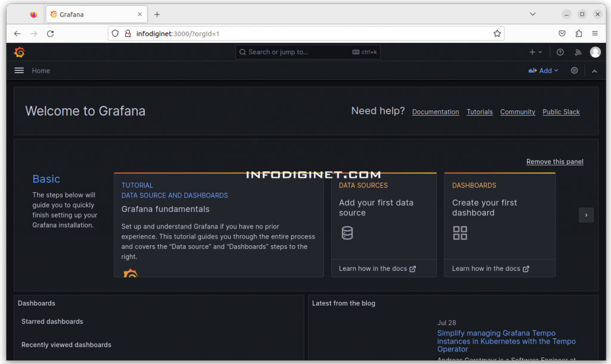Open the Add panel dropdown
Screen dimensions: 611x364
point(543,70)
